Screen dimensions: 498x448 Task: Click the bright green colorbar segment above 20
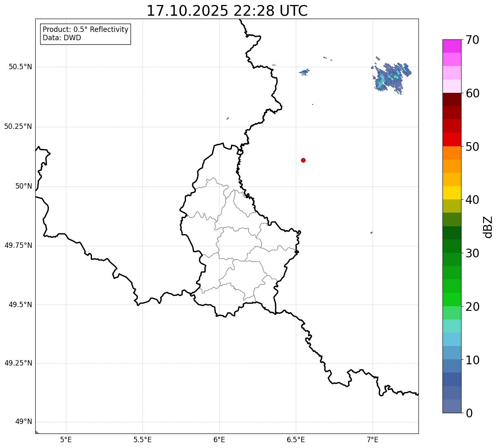tap(452, 300)
